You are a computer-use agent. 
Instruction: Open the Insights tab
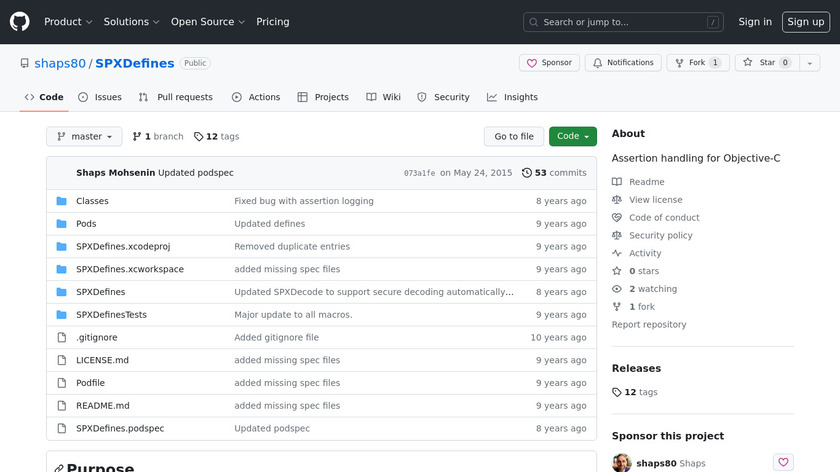pyautogui.click(x=512, y=98)
